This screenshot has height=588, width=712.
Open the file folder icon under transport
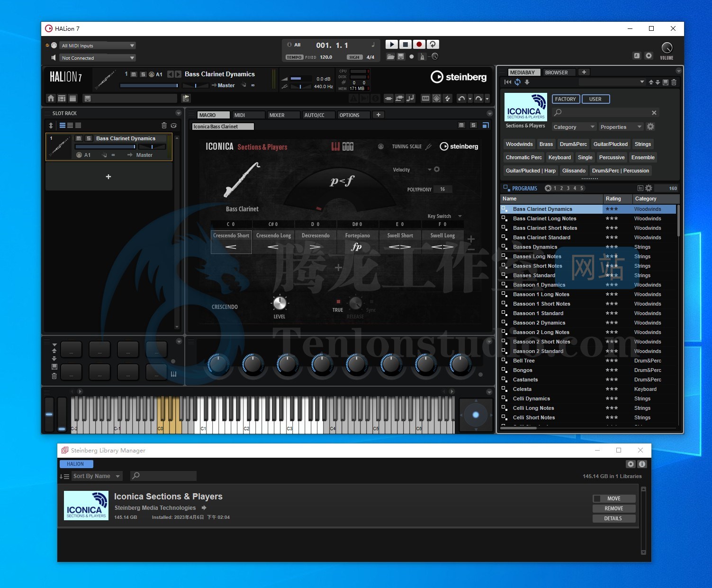point(390,56)
